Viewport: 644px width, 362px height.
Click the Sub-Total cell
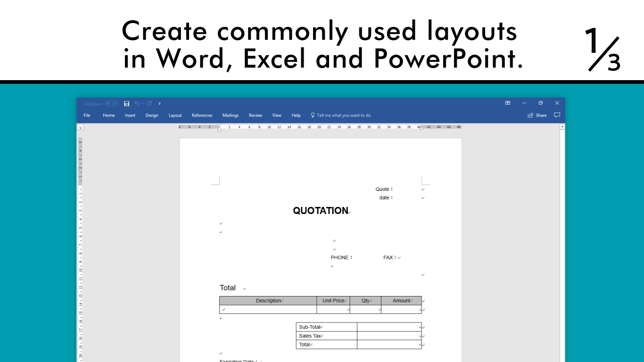326,327
